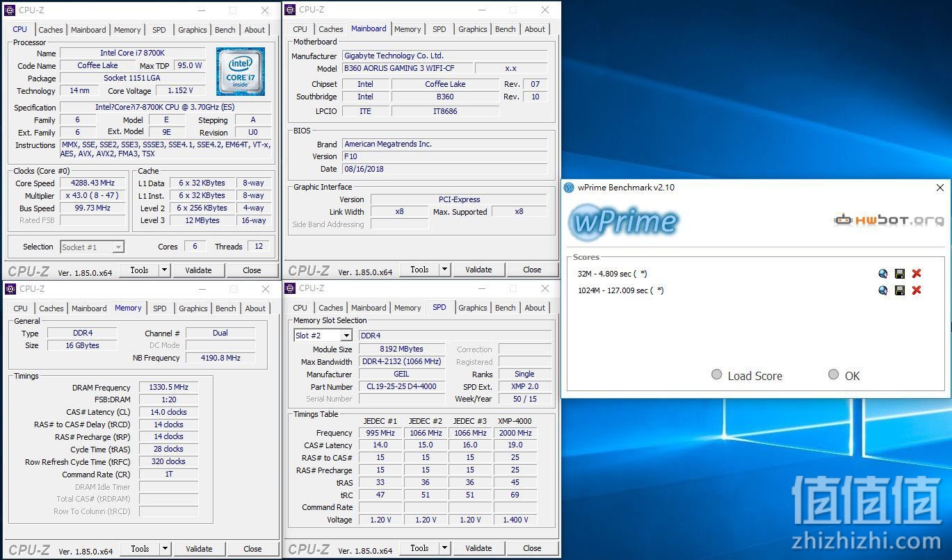
Task: Switch to Caches tab in CPU window
Action: (51, 30)
